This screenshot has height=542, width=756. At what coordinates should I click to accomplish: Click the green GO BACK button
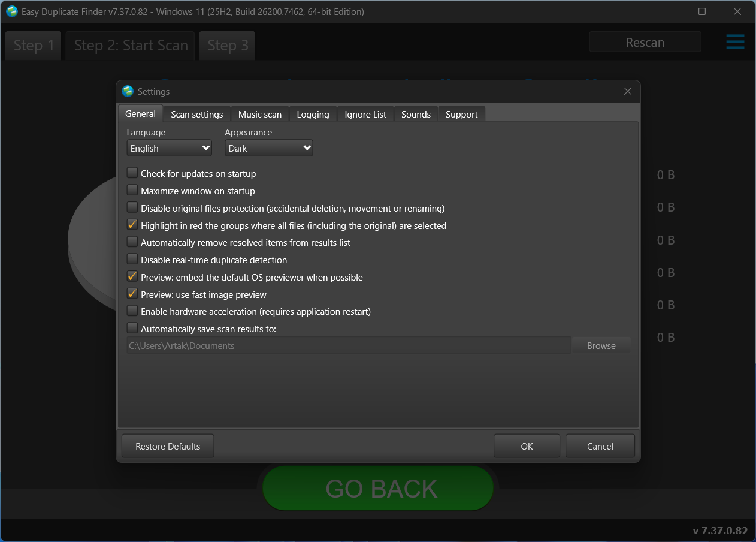click(x=378, y=489)
